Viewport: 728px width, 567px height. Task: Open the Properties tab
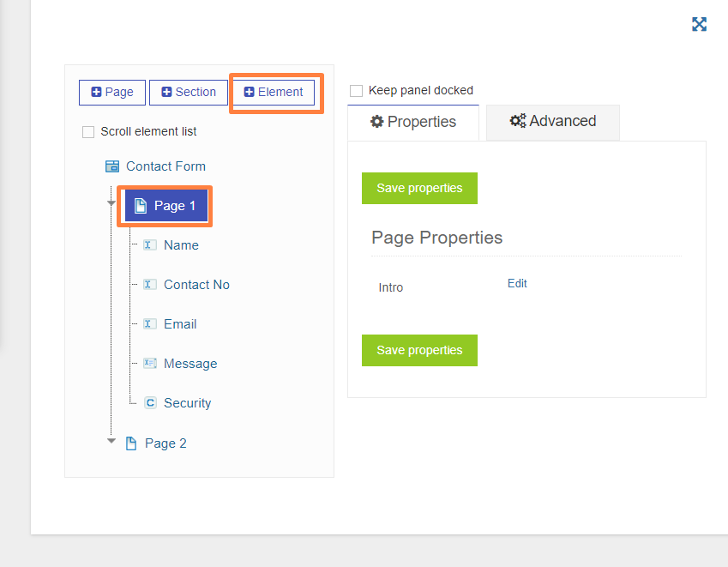[413, 122]
